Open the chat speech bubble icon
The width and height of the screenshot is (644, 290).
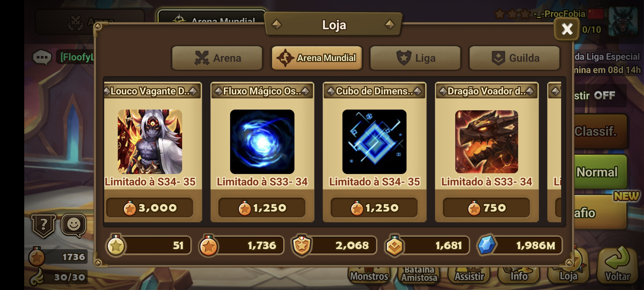pos(42,57)
